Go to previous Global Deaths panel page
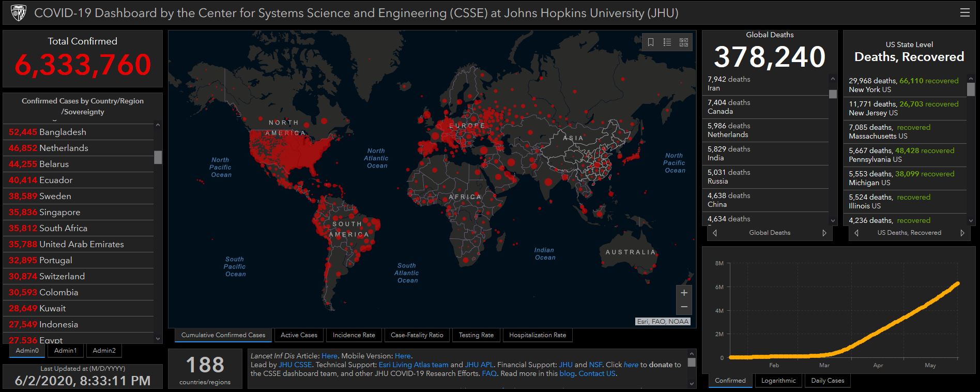Image resolution: width=980 pixels, height=392 pixels. point(715,233)
